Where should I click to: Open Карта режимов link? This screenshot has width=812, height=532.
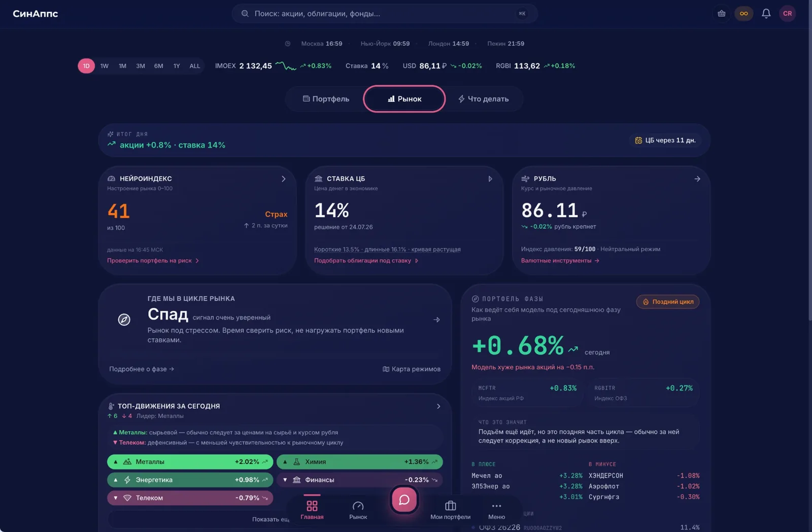point(412,369)
